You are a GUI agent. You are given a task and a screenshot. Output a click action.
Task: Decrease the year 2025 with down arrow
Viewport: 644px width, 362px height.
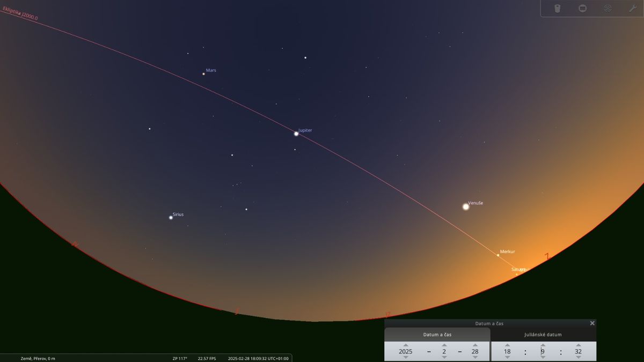pyautogui.click(x=406, y=357)
